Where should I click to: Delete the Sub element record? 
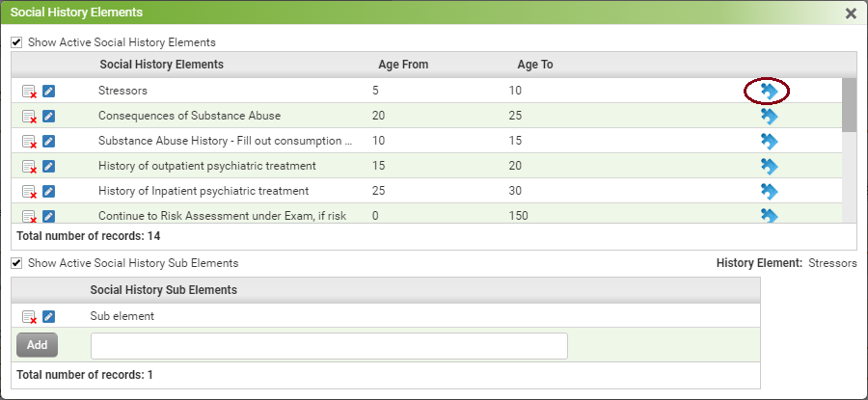click(29, 317)
